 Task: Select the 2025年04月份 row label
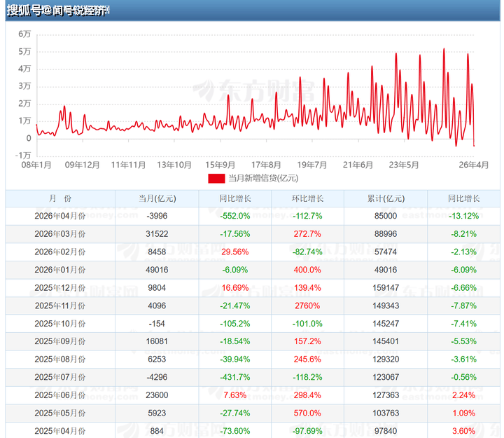tap(60, 431)
